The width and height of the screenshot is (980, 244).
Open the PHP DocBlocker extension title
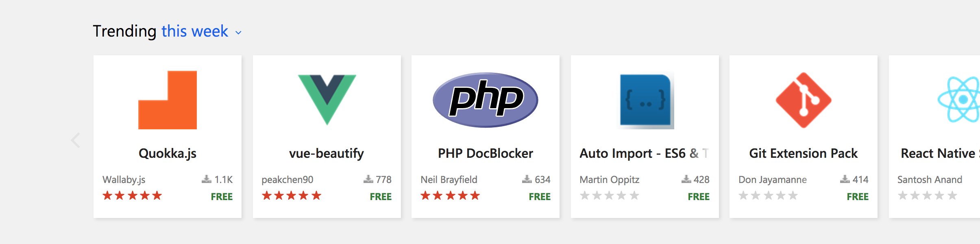click(486, 153)
